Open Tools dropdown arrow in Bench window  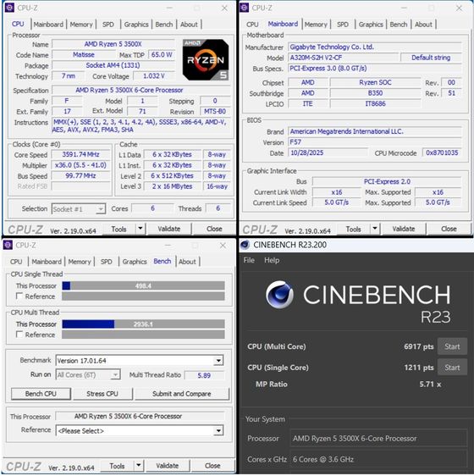coord(138,465)
